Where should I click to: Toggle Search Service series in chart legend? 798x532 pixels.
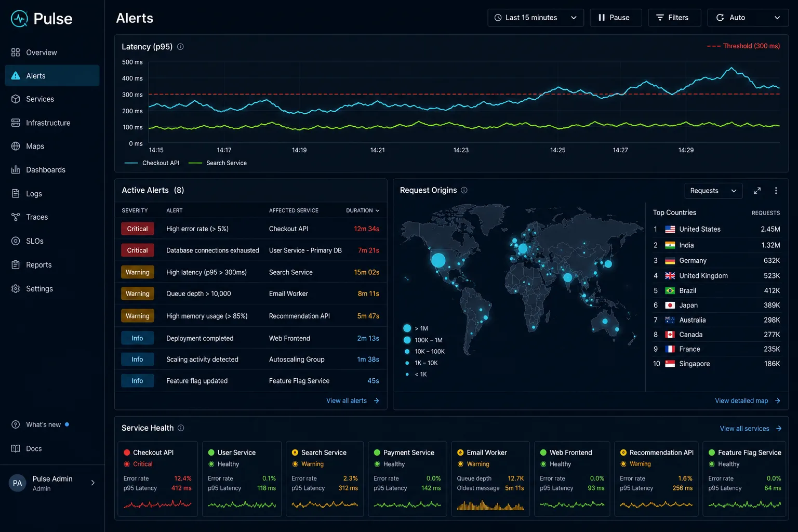(x=217, y=163)
